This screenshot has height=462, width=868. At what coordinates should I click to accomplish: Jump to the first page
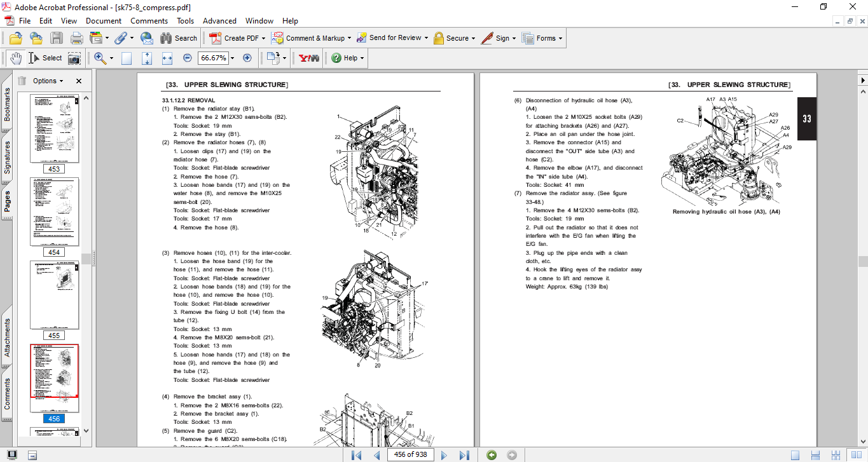click(x=357, y=455)
